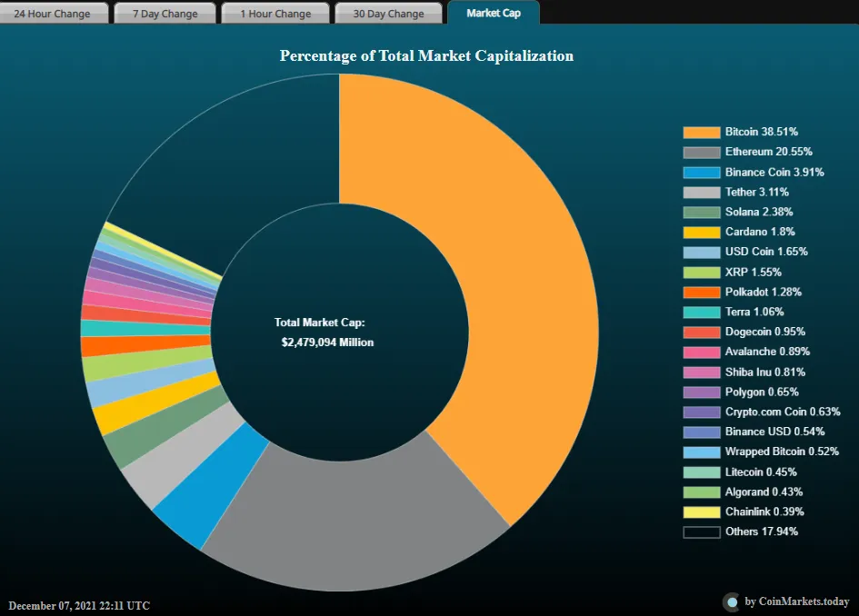Click the Solana 2.38% legend label

click(759, 212)
